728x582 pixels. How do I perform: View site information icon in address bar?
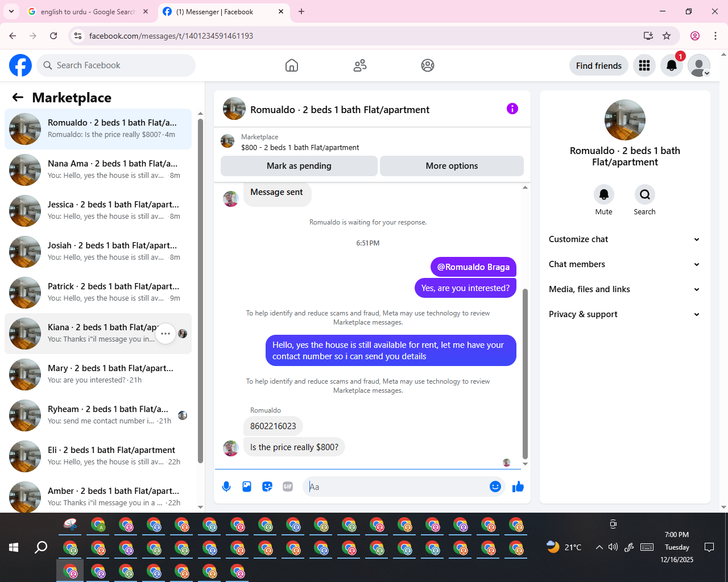[x=78, y=36]
